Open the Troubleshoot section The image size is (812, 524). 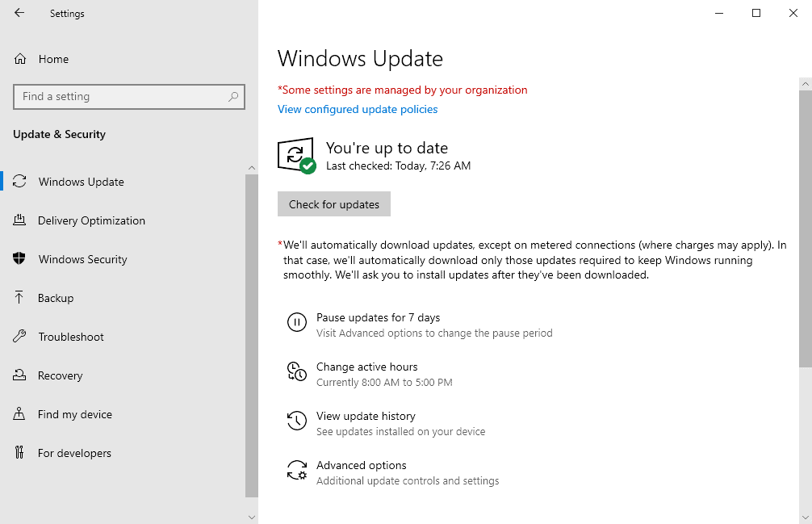(19, 336)
